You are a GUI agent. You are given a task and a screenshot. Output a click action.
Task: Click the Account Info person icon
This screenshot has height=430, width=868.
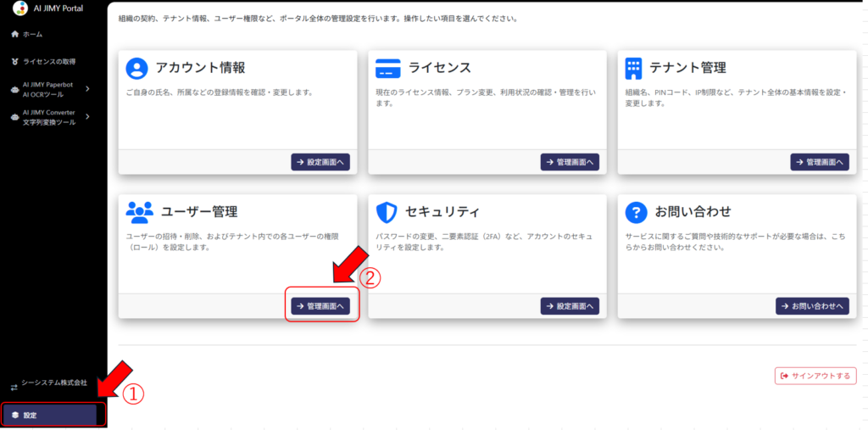coord(137,68)
